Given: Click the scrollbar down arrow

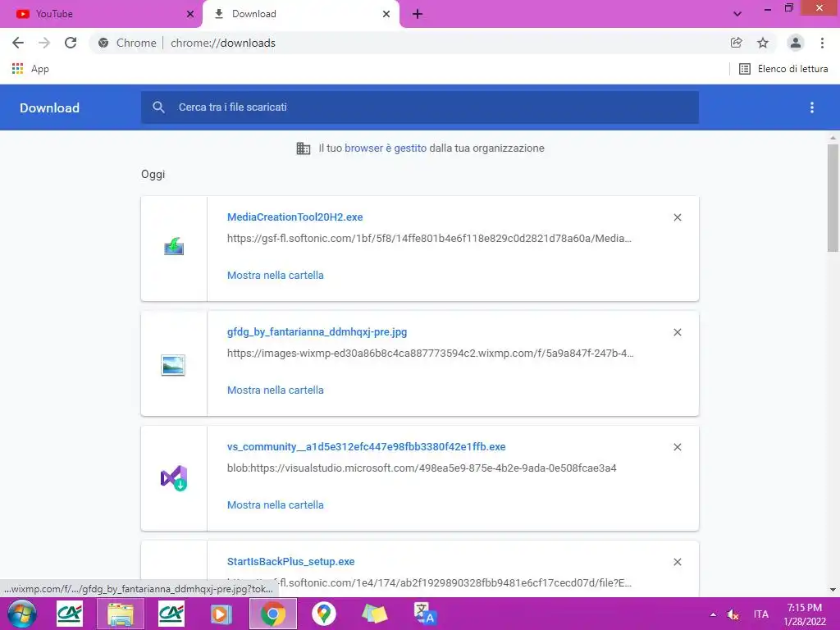Looking at the screenshot, I should point(833,590).
